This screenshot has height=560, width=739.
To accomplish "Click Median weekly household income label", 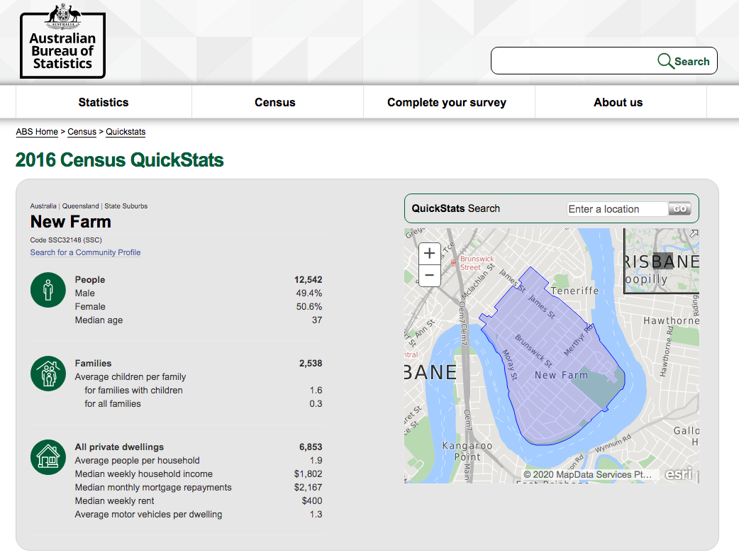I will pyautogui.click(x=144, y=474).
